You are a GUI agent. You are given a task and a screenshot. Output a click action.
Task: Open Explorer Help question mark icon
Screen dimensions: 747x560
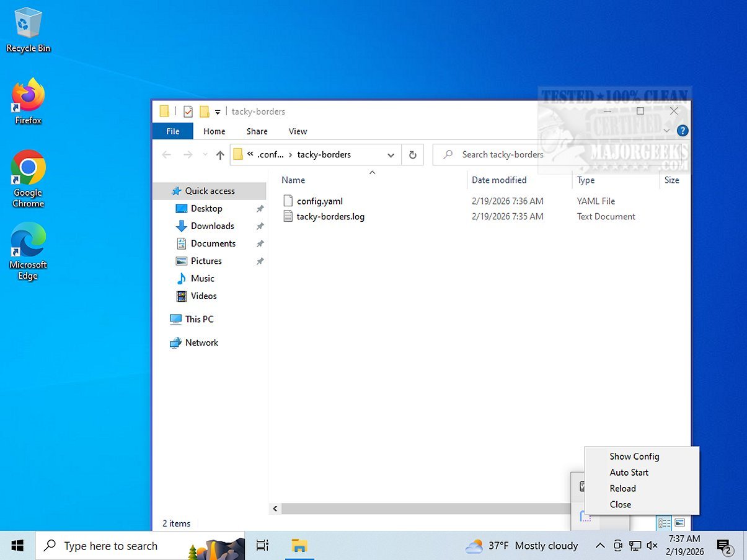pos(683,131)
